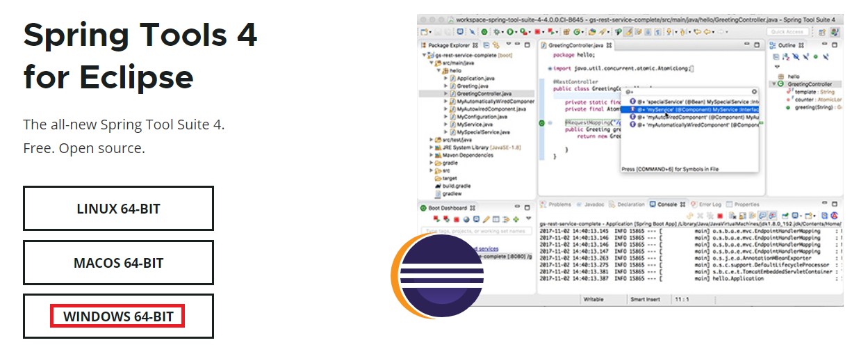Expand Maven Dependencies node
Image resolution: width=868 pixels, height=361 pixels.
pos(430,154)
